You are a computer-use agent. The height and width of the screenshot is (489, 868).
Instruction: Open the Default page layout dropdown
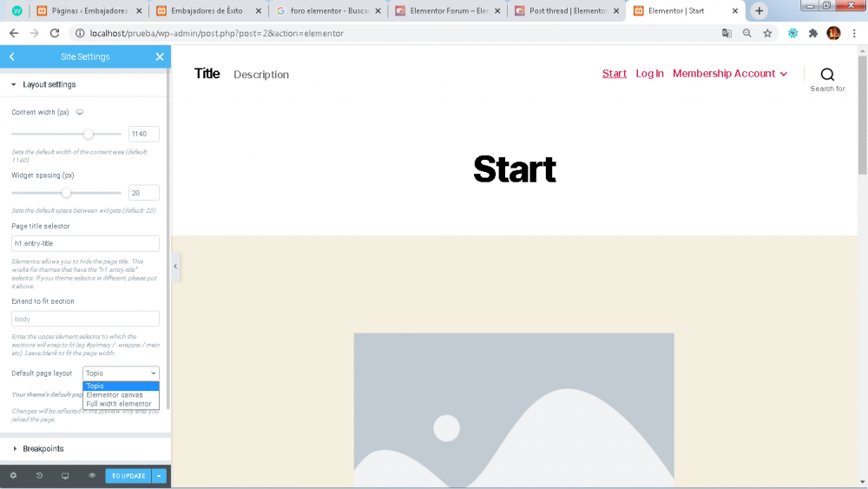pyautogui.click(x=121, y=373)
